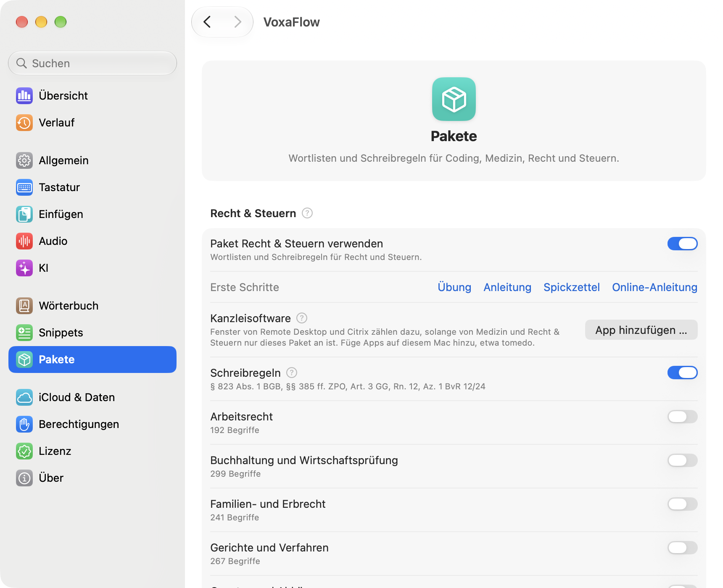This screenshot has height=588, width=723.
Task: Open the Übersicht chart icon
Action: 24,96
